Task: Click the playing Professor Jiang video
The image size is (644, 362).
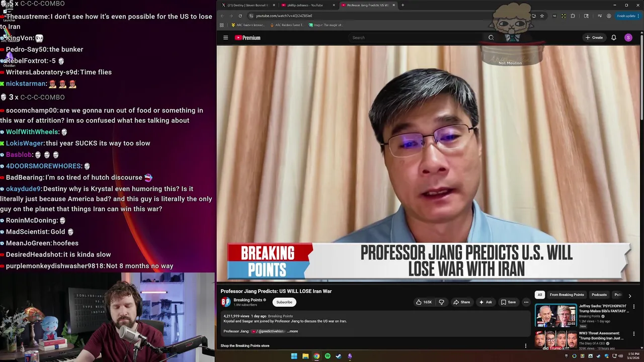Action: [428, 163]
